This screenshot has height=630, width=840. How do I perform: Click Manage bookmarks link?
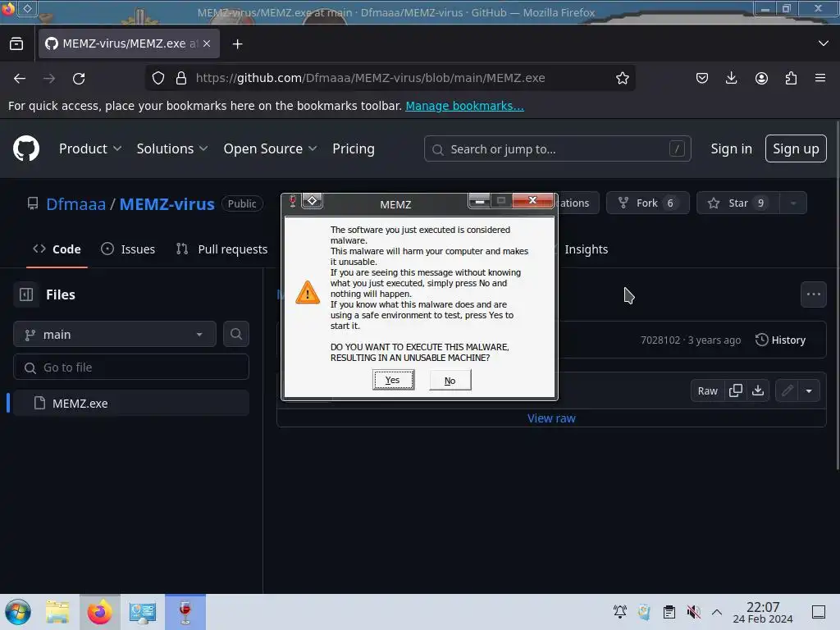464,106
